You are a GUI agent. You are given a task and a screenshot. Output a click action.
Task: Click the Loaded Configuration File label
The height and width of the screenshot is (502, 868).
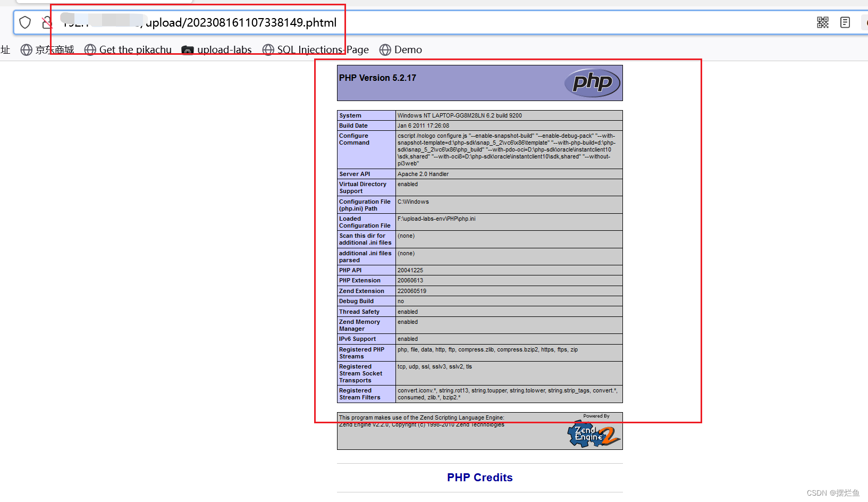365,222
